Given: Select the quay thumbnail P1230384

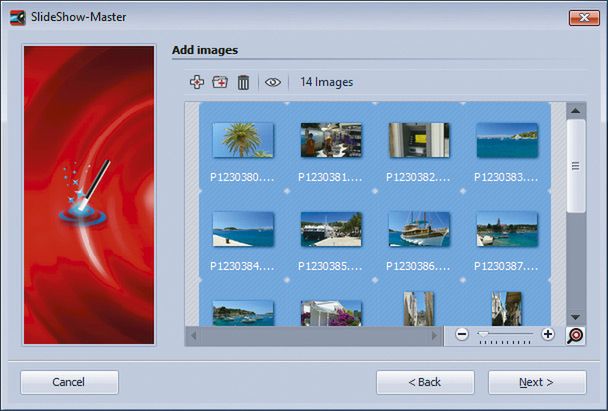Looking at the screenshot, I should pos(243,229).
